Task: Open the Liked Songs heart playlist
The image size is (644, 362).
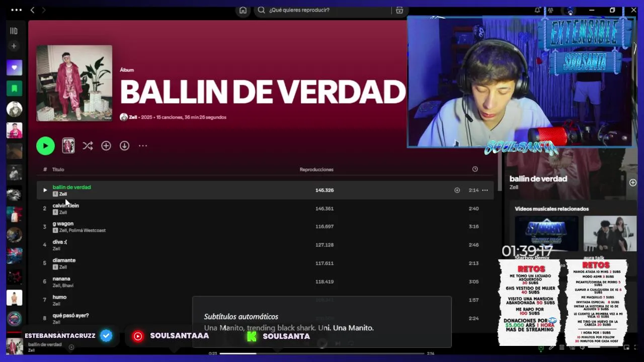Action: click(x=14, y=67)
